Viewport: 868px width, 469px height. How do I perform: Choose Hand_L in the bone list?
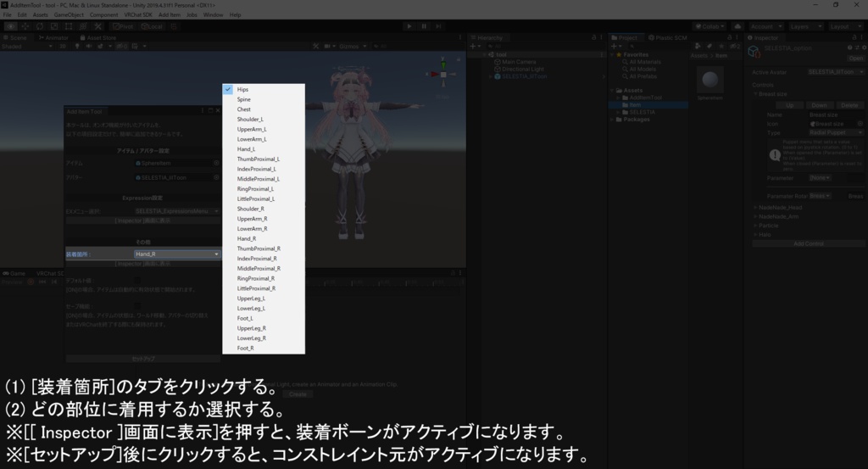click(264, 149)
